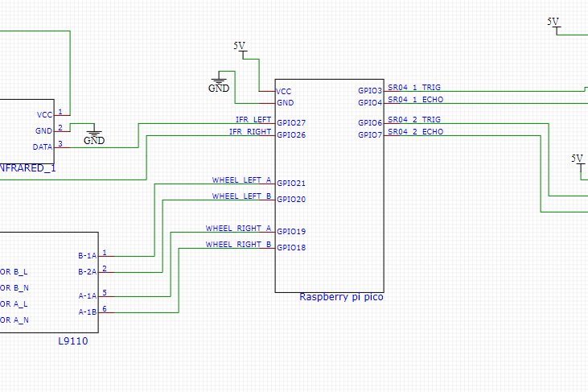Click the DATA pin name on the infrared module

tap(43, 147)
